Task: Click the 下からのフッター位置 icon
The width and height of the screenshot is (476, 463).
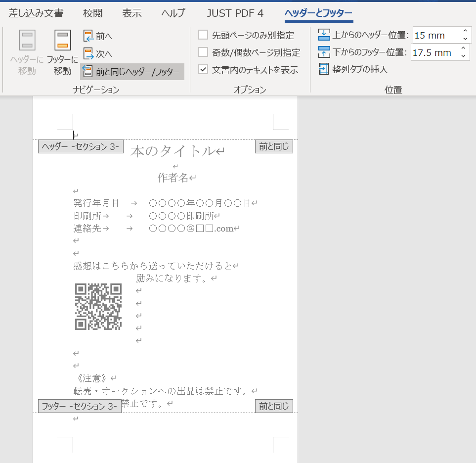Action: coord(325,52)
